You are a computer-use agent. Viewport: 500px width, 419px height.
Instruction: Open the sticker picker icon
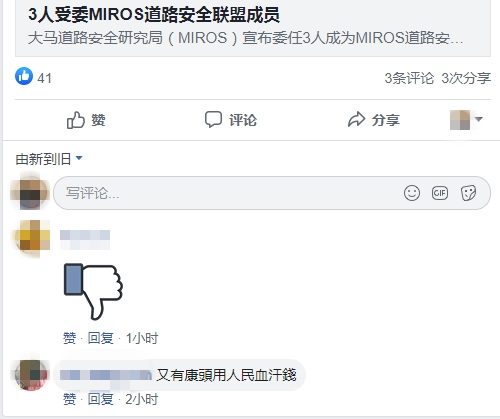tap(468, 193)
